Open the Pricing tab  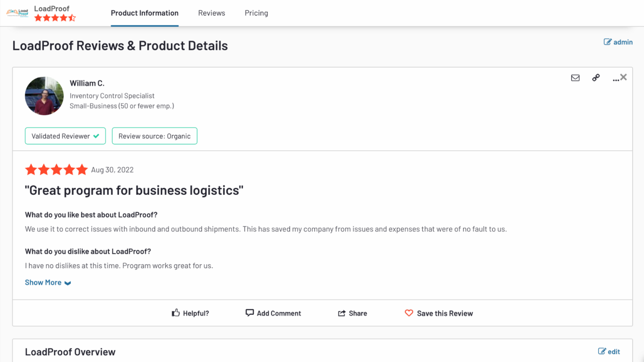[256, 13]
